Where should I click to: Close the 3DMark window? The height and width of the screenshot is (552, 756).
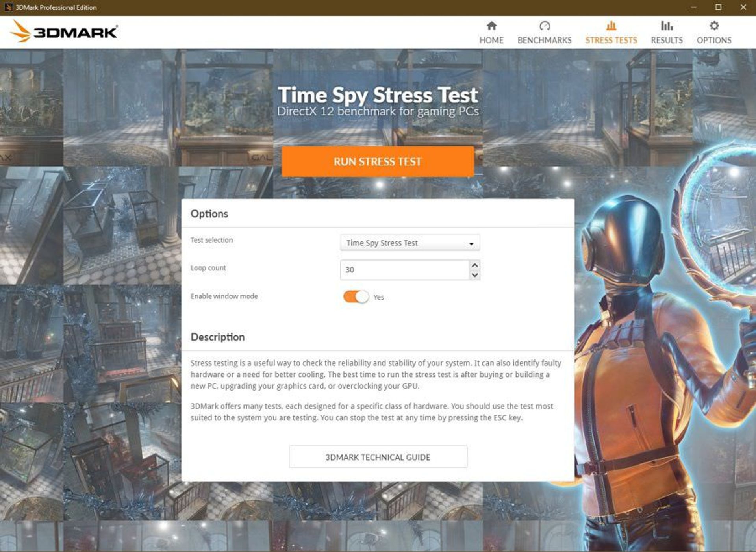[x=743, y=7]
